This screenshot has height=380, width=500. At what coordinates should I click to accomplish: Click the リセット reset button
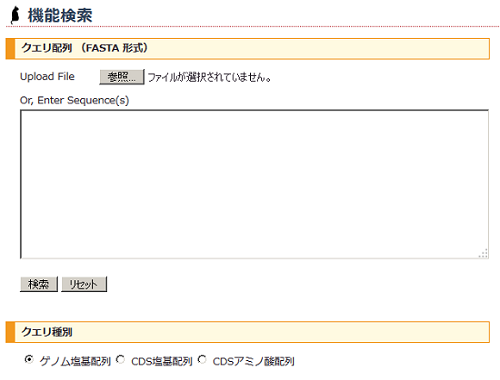84,284
